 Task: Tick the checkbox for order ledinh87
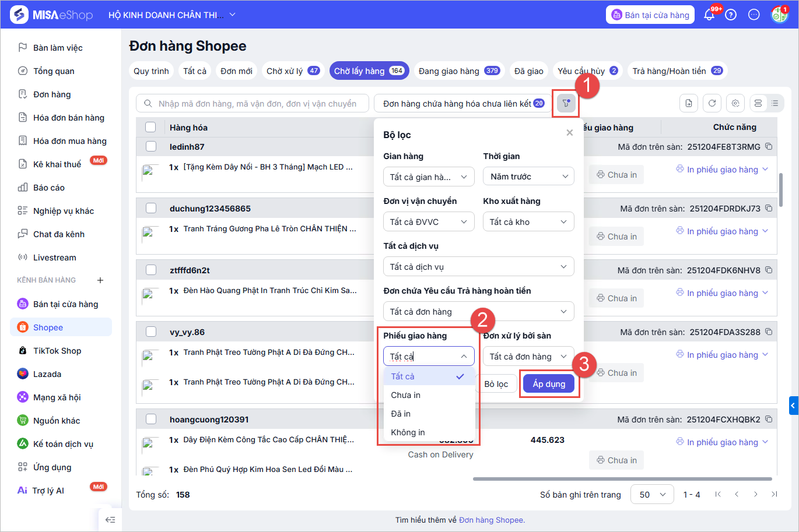click(x=151, y=147)
